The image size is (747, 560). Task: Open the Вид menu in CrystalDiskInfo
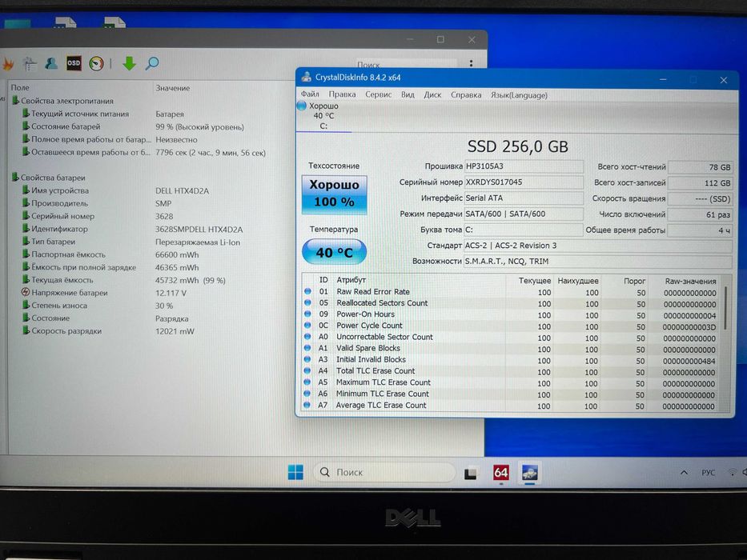pyautogui.click(x=408, y=94)
